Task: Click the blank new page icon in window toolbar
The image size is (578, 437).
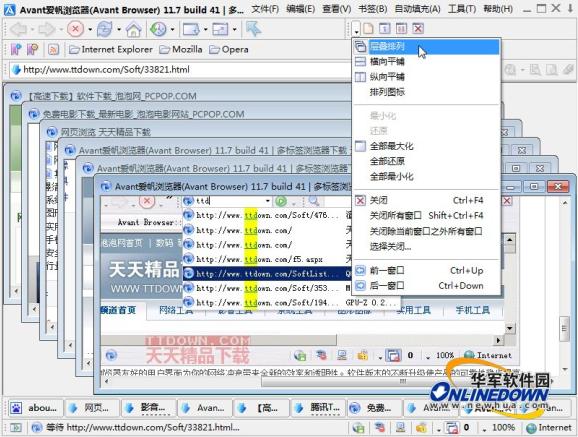Action: pyautogui.click(x=368, y=28)
